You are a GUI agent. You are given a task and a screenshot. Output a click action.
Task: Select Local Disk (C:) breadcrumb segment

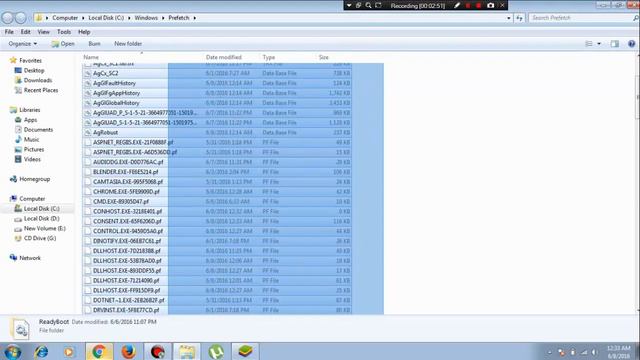click(x=106, y=18)
